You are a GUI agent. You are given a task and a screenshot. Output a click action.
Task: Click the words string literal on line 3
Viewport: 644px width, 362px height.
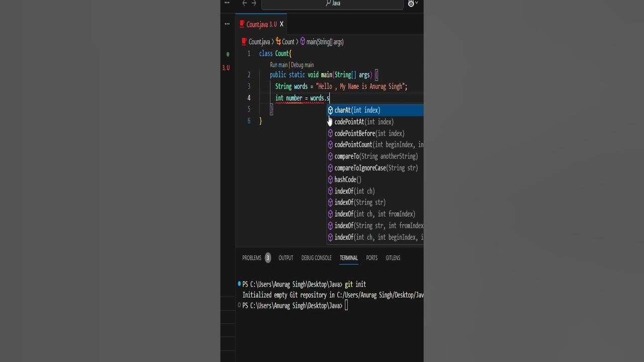coord(361,86)
